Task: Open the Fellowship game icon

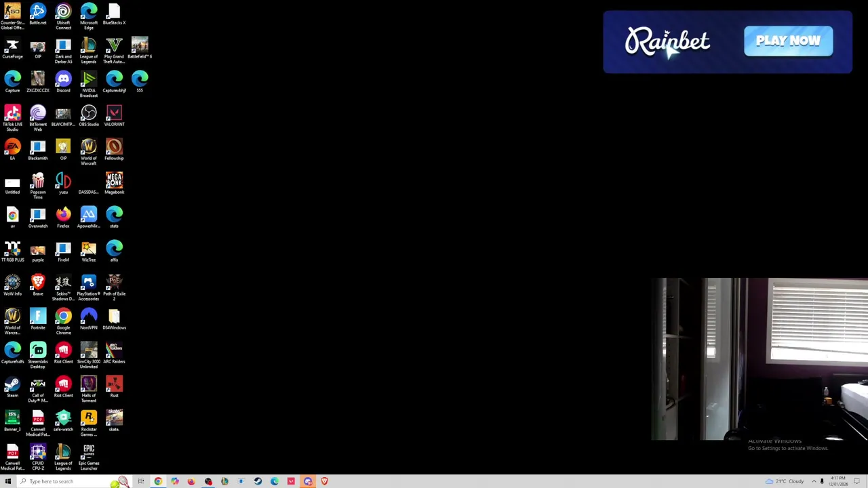Action: click(114, 150)
